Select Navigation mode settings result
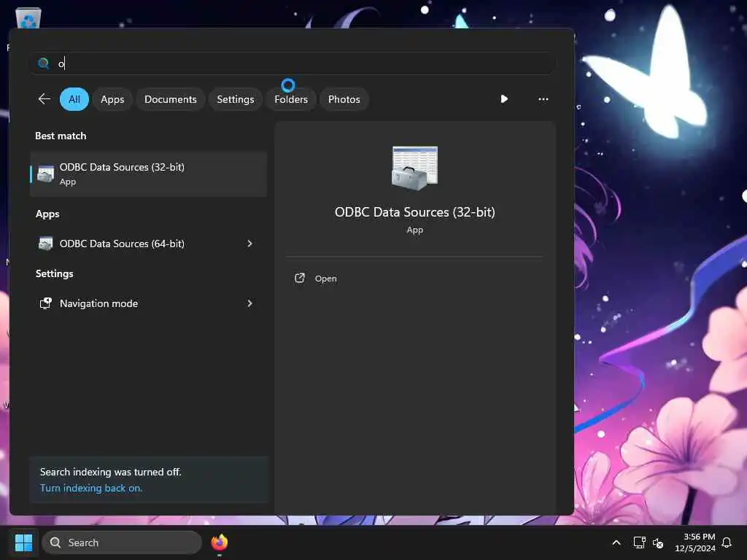747x560 pixels. click(x=148, y=303)
